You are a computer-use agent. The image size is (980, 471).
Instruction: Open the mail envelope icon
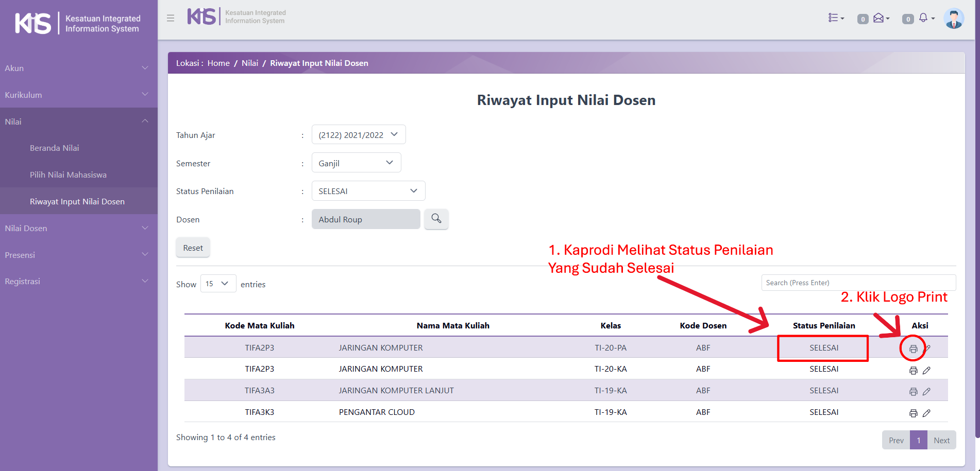coord(879,18)
